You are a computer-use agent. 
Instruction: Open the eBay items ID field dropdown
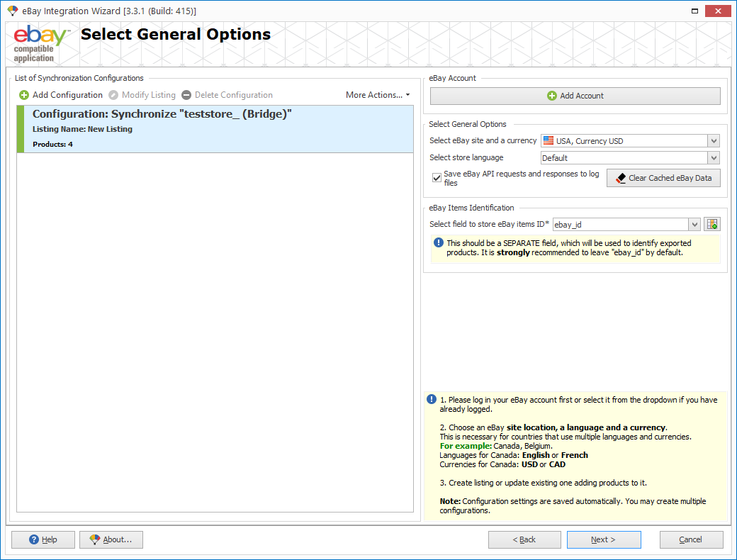point(694,224)
